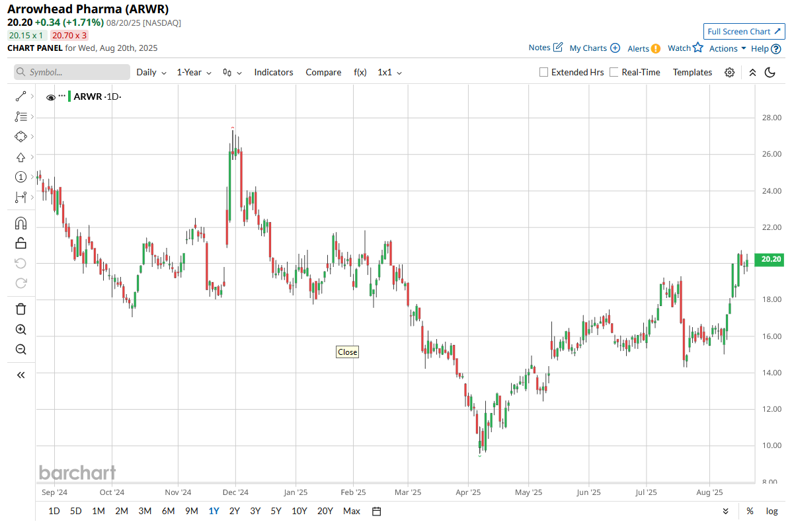
Task: Select the 9M time range
Action: click(x=191, y=511)
